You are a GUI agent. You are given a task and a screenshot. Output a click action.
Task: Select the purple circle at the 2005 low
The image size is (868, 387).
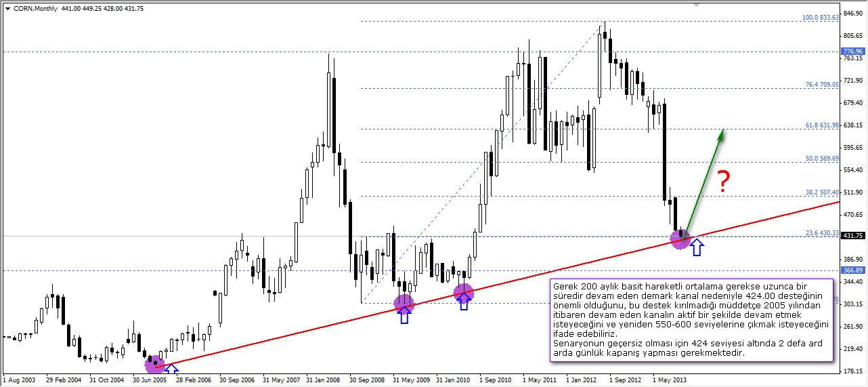point(155,364)
